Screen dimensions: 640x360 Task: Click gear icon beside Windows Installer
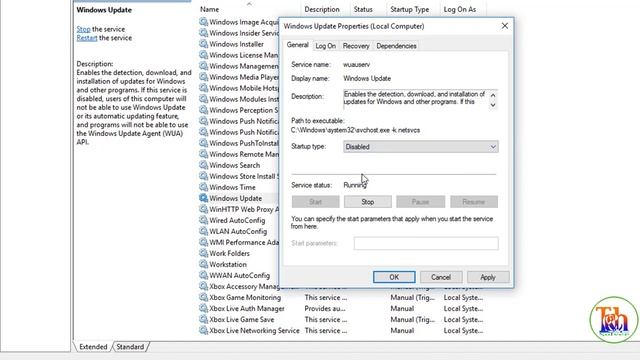point(203,44)
